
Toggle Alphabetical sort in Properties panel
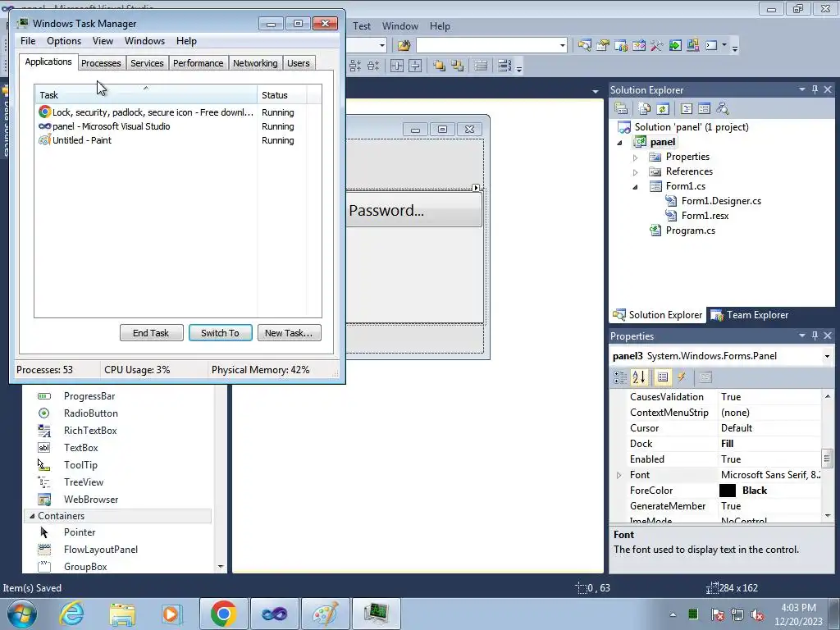[639, 377]
